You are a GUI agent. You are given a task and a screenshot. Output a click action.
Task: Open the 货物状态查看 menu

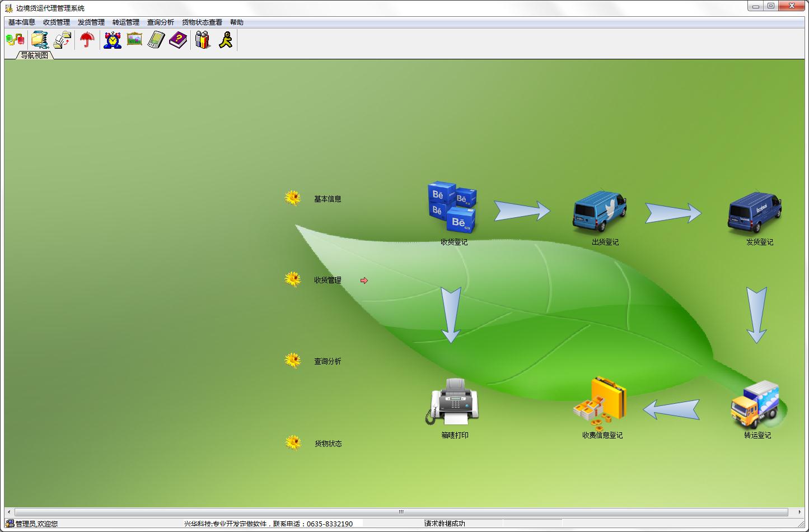(x=202, y=22)
